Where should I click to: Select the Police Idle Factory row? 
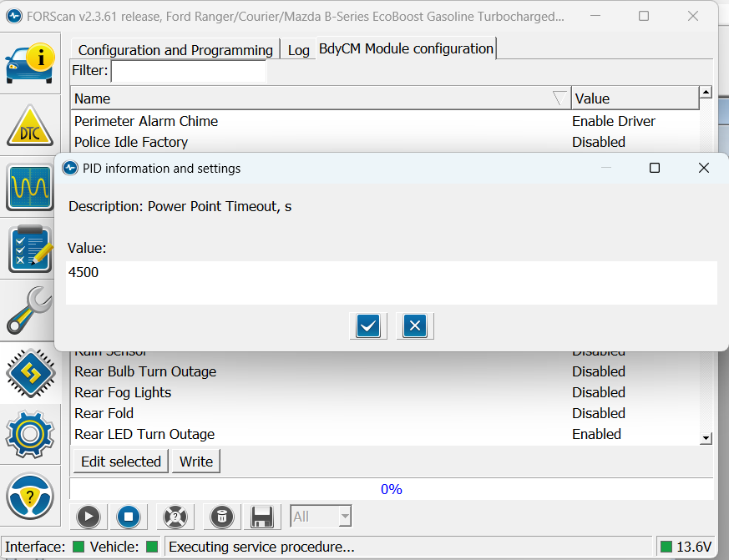coord(385,142)
